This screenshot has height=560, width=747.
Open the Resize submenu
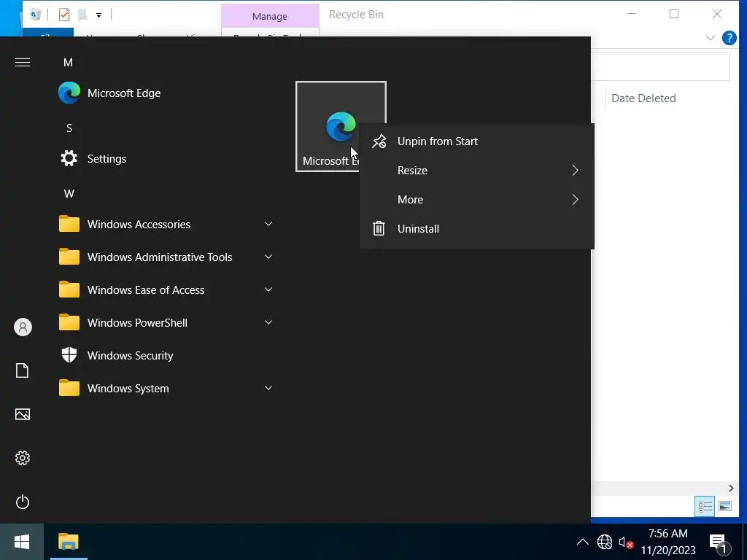477,171
